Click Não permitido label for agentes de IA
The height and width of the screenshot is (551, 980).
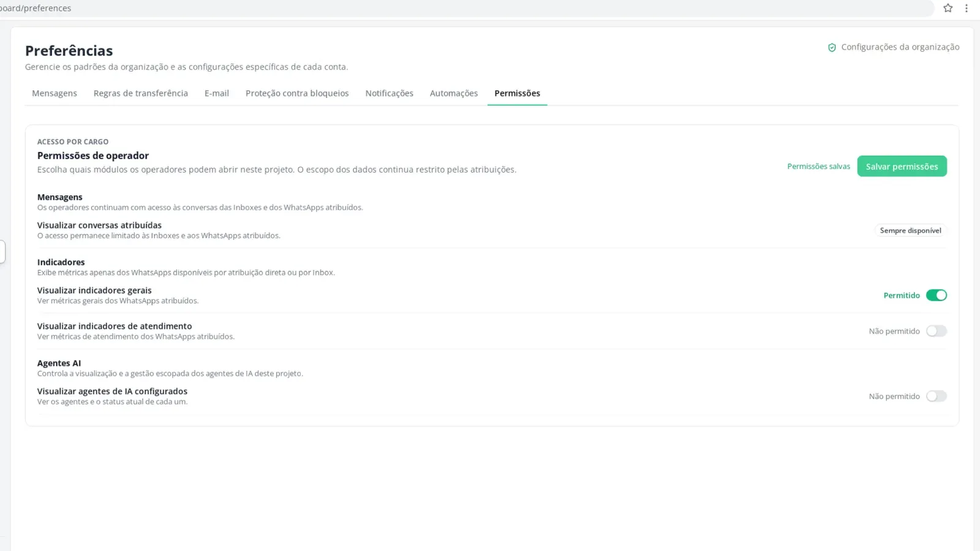click(894, 397)
